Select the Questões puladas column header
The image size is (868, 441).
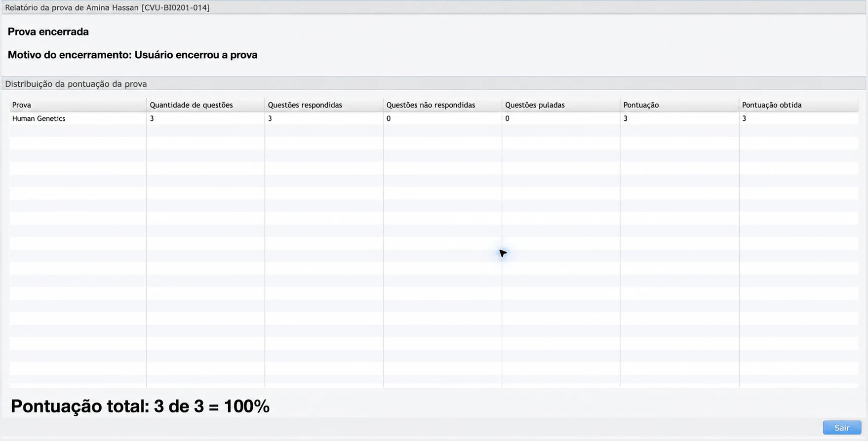(x=561, y=105)
